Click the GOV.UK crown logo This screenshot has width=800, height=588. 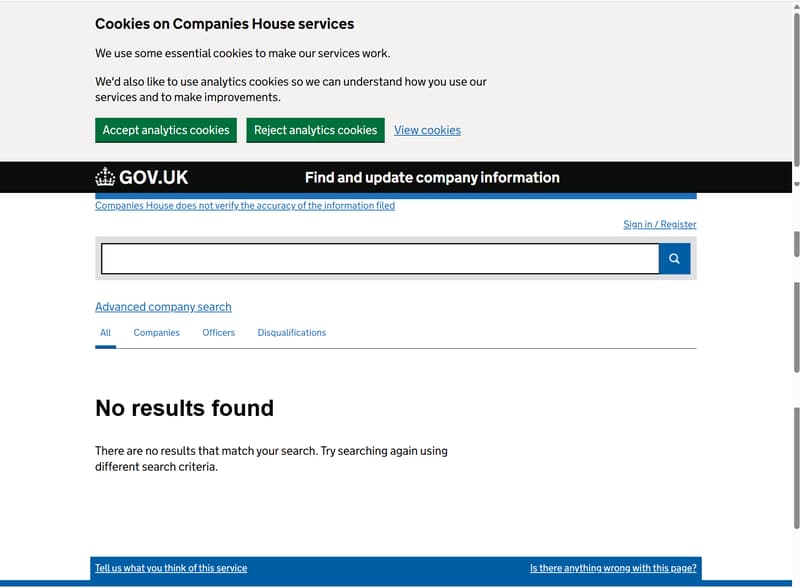(x=105, y=177)
